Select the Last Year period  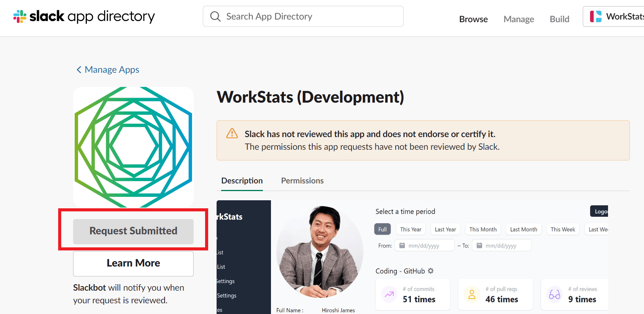[x=445, y=229]
